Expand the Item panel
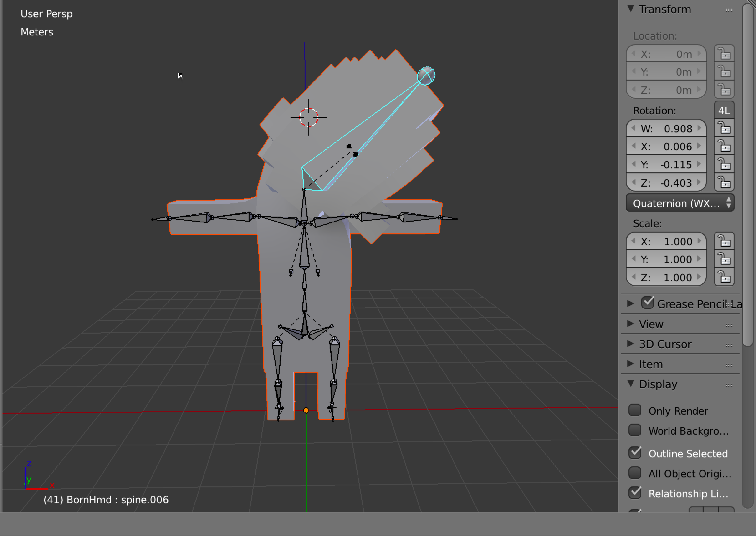Image resolution: width=756 pixels, height=536 pixels. pyautogui.click(x=631, y=364)
